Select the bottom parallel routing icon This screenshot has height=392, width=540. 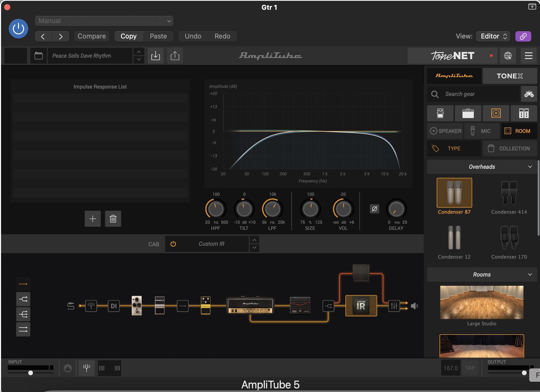tap(23, 329)
